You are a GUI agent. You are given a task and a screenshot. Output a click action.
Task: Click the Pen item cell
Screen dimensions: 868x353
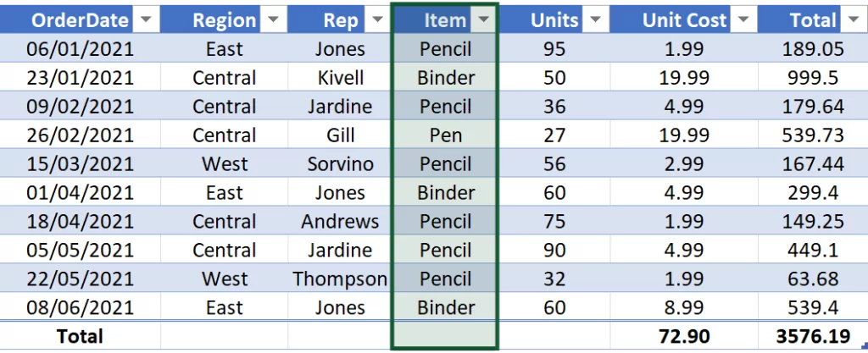click(445, 135)
